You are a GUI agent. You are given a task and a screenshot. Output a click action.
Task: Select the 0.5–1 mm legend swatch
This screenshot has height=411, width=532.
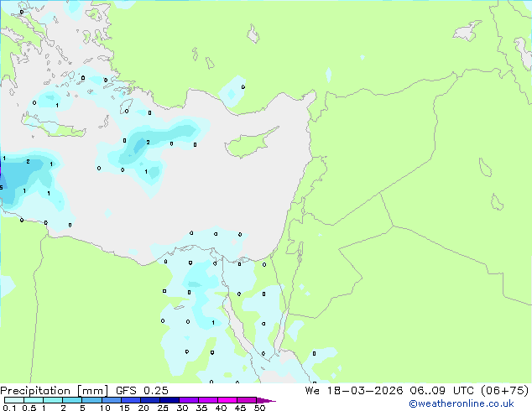click(x=34, y=400)
